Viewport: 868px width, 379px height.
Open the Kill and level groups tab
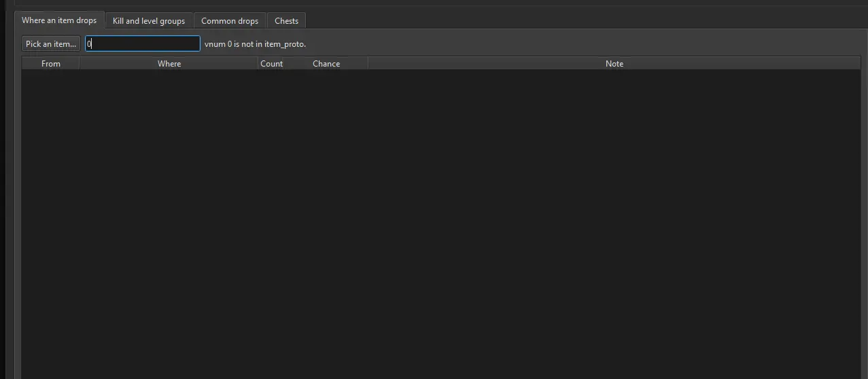[x=149, y=21]
